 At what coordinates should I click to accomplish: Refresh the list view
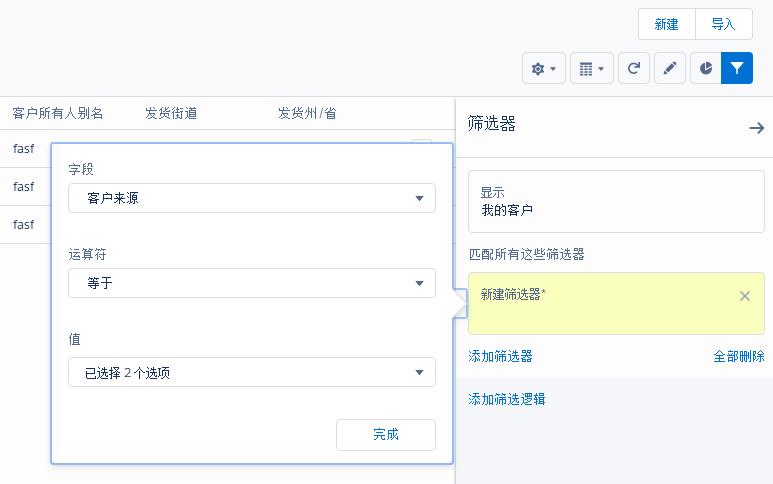coord(634,68)
